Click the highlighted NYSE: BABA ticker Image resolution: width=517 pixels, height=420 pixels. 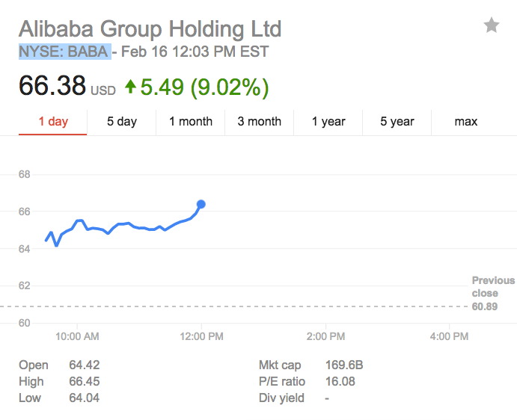coord(64,52)
